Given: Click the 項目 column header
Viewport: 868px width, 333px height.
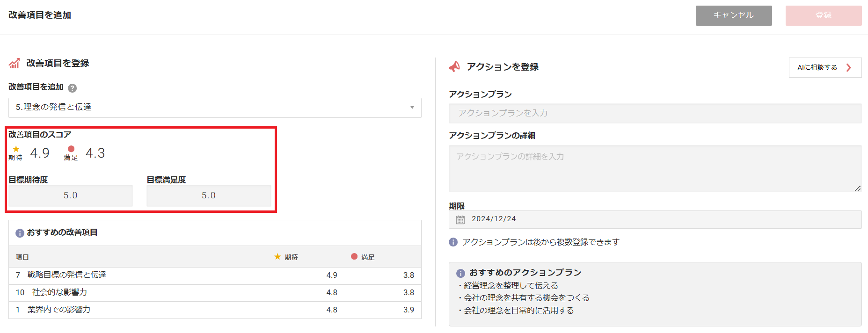Looking at the screenshot, I should tap(22, 257).
